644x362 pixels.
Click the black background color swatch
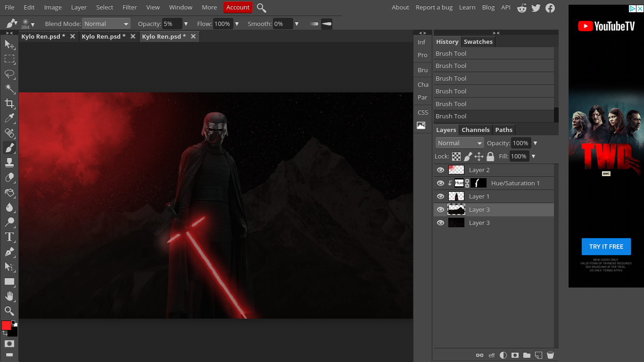click(x=14, y=332)
